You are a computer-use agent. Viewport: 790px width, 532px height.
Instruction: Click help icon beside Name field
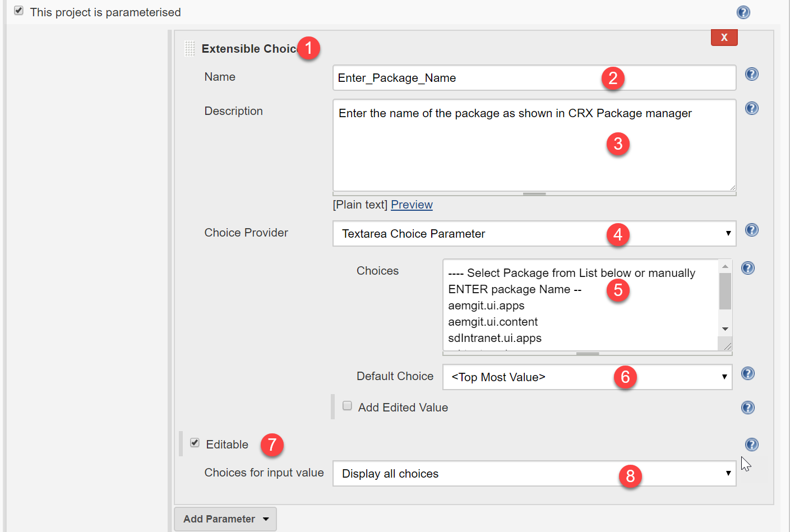[x=751, y=74]
